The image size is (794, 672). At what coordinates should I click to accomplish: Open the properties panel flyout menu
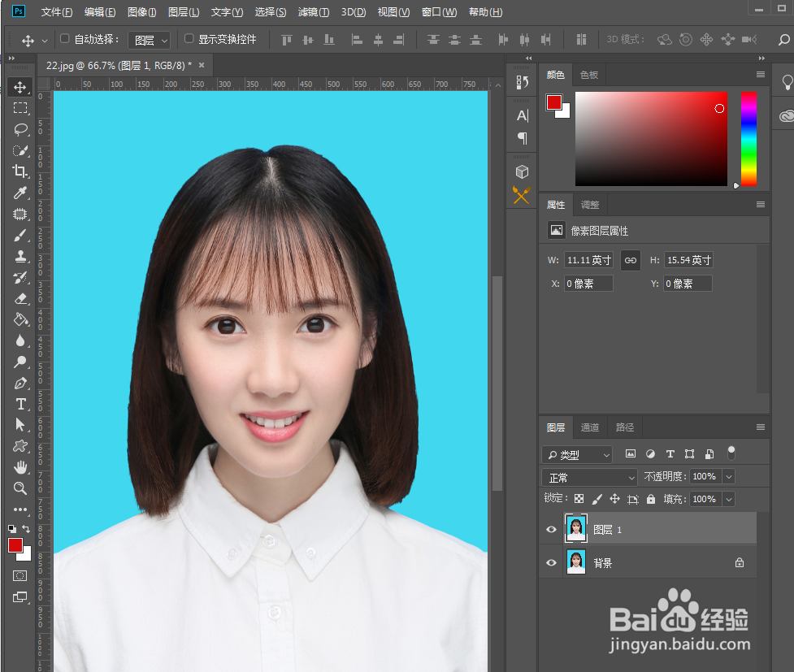pyautogui.click(x=760, y=205)
